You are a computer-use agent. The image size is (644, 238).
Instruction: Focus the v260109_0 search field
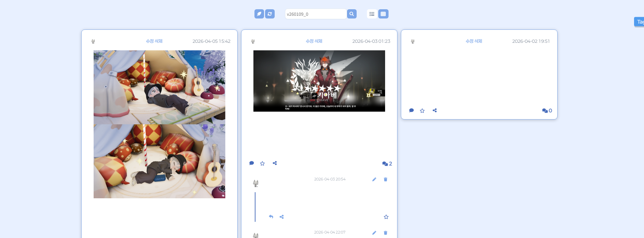point(315,14)
